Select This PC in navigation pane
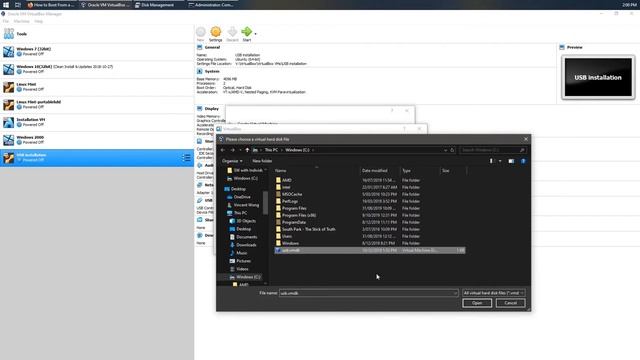Image resolution: width=640 pixels, height=360 pixels. tap(240, 213)
